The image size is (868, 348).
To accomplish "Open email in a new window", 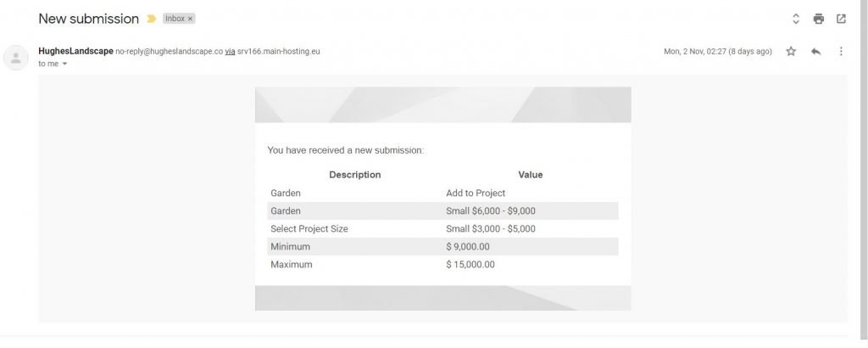I will 841,19.
